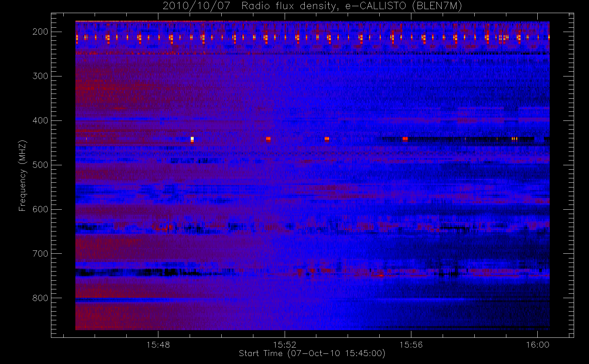Click the 15:56 time tick label
This screenshot has height=364, width=589.
[411, 345]
